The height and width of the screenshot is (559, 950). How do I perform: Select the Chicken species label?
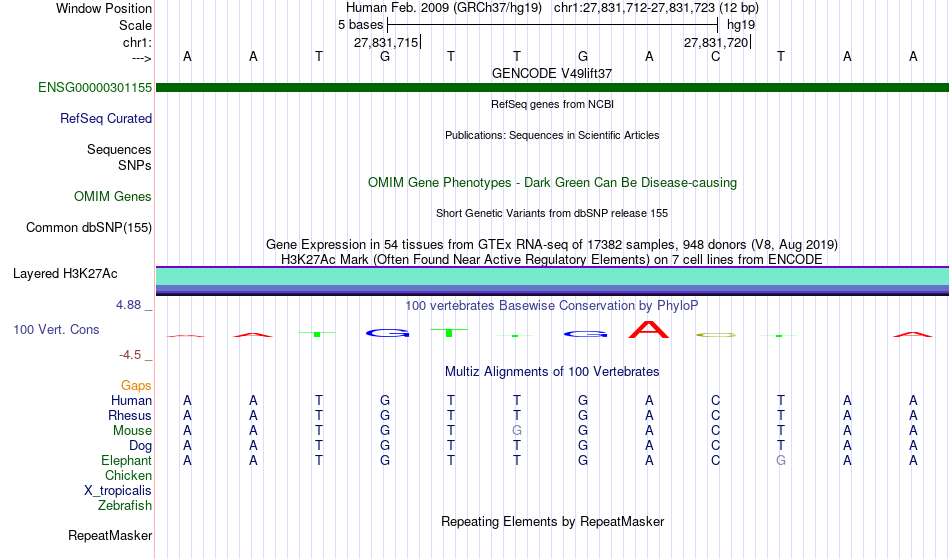[128, 475]
